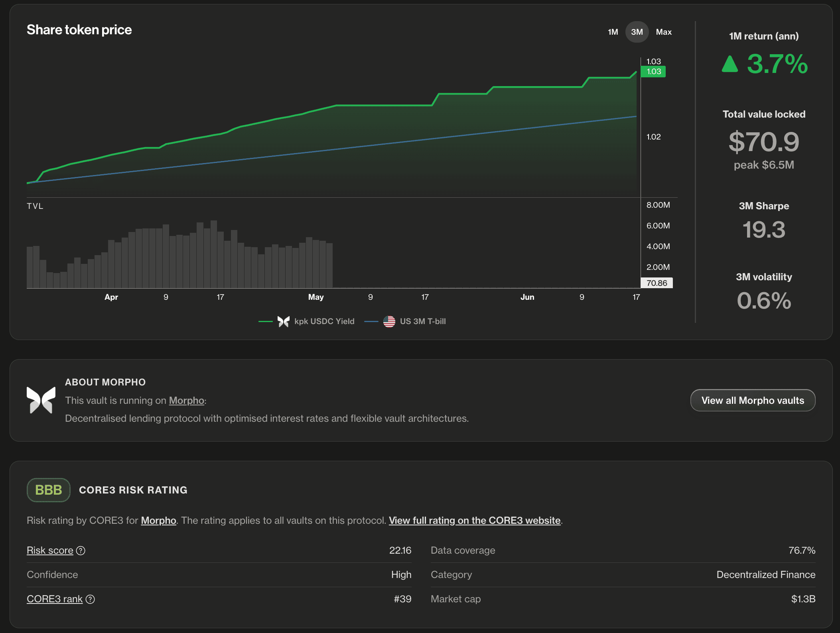Open the Morpho link in About Morpho
The image size is (840, 633).
(x=186, y=400)
